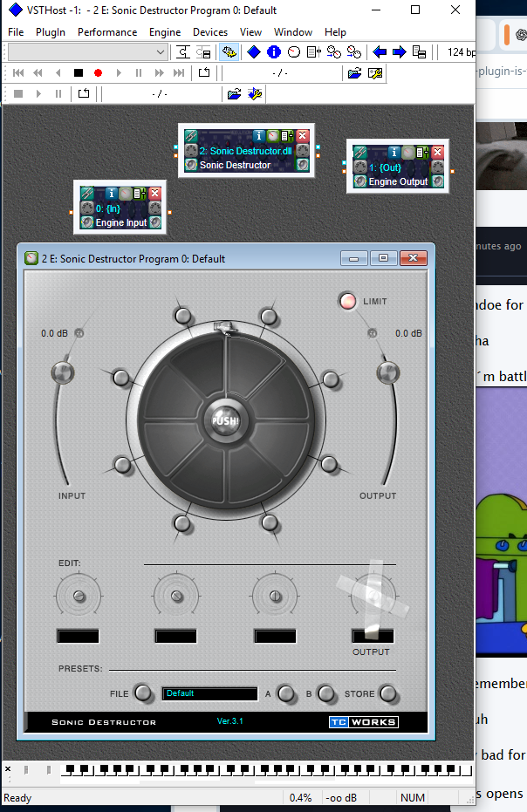Click blue diamond icon in VSTHost toolbar
527x812 pixels.
pos(253,52)
